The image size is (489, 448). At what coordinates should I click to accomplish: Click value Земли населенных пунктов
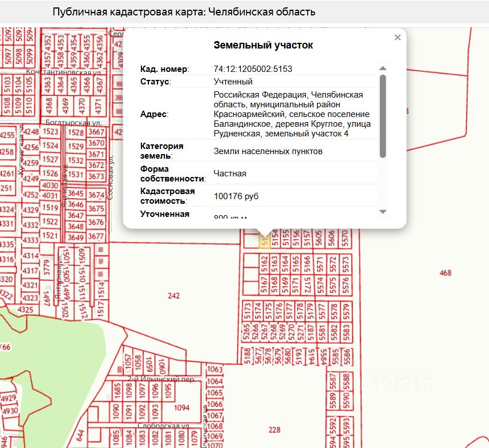pyautogui.click(x=268, y=151)
